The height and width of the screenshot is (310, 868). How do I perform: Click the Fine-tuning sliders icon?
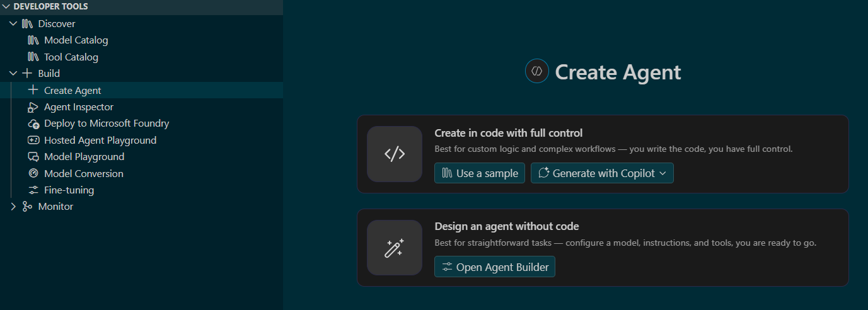pos(33,190)
